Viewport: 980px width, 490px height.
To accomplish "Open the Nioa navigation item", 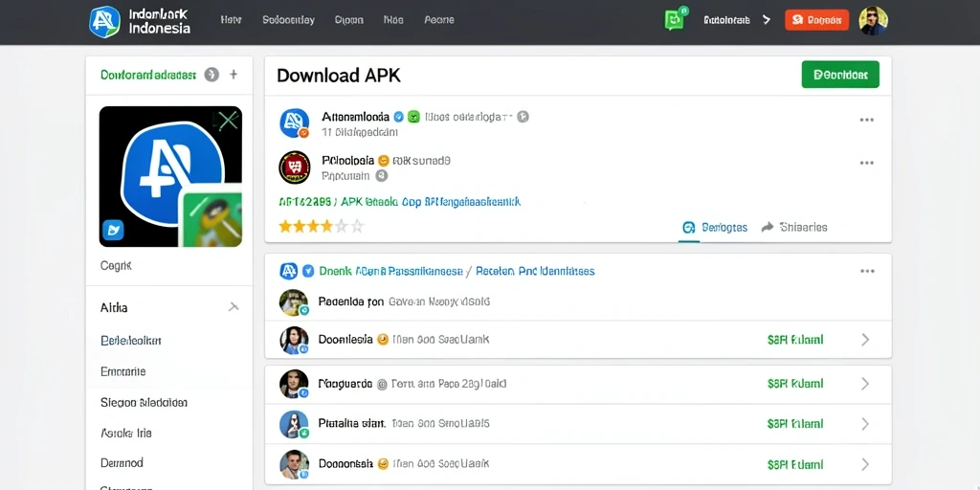I will [393, 20].
